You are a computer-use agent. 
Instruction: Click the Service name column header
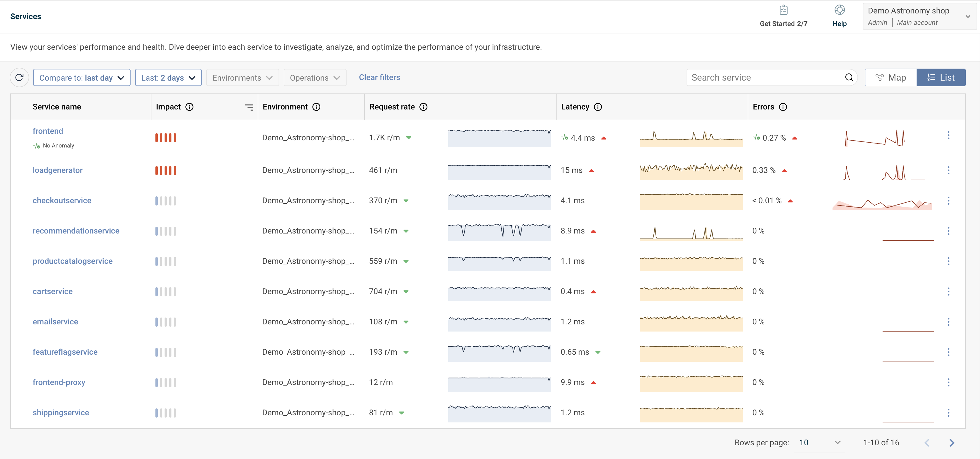coord(57,107)
